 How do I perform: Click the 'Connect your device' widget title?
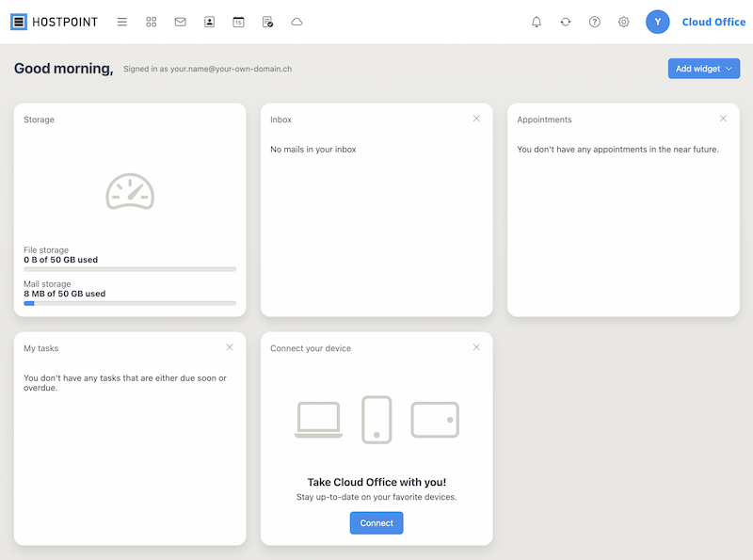point(311,348)
